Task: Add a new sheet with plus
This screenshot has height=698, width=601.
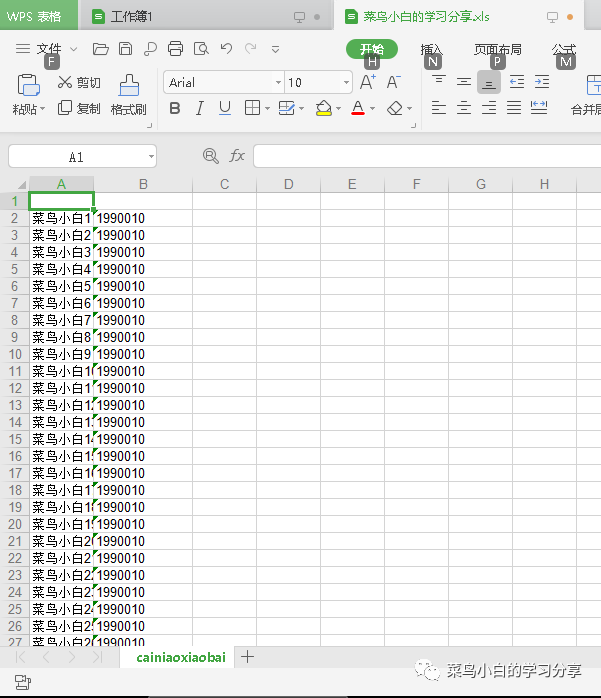Action: click(x=247, y=657)
